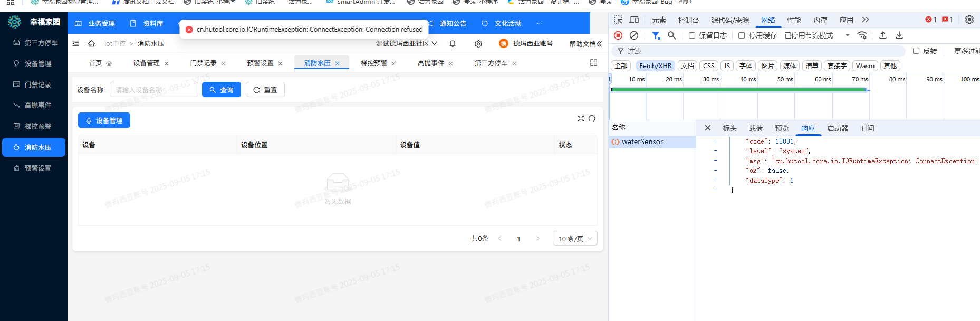Image resolution: width=980 pixels, height=321 pixels.
Task: Click the network timeline green bar
Action: coord(738,90)
